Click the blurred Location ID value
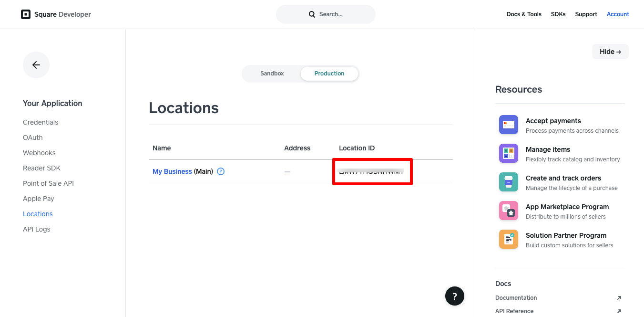 371,171
